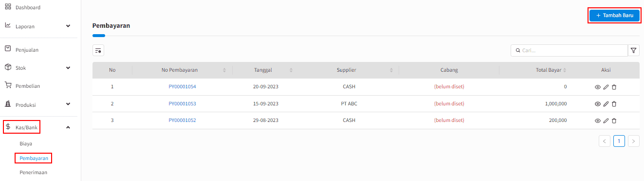
Task: Delete payment PY00001052 with trash icon
Action: coord(614,121)
